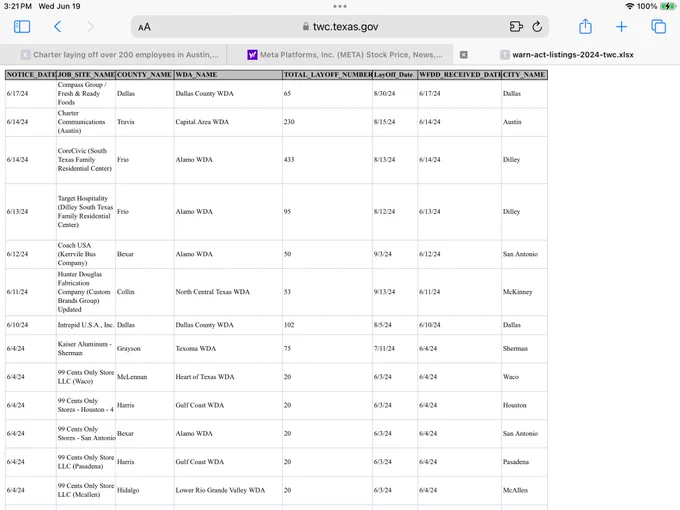Click the LayOff_Date column header
Viewport: 680px width, 510px height.
pyautogui.click(x=395, y=75)
